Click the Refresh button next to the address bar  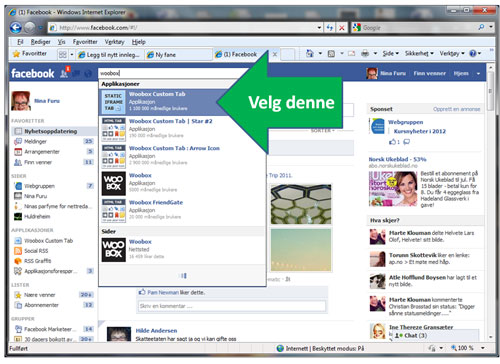click(330, 28)
